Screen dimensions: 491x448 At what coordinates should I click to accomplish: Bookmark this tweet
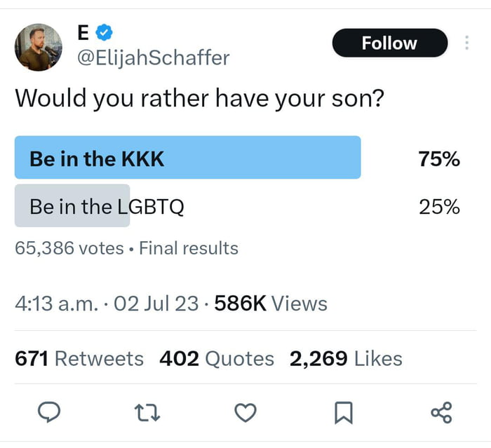(343, 414)
